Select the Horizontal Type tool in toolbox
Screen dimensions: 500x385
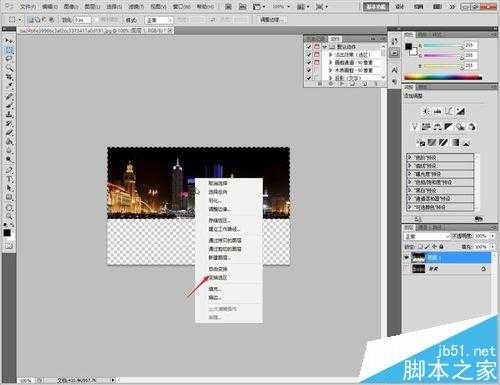pos(8,179)
